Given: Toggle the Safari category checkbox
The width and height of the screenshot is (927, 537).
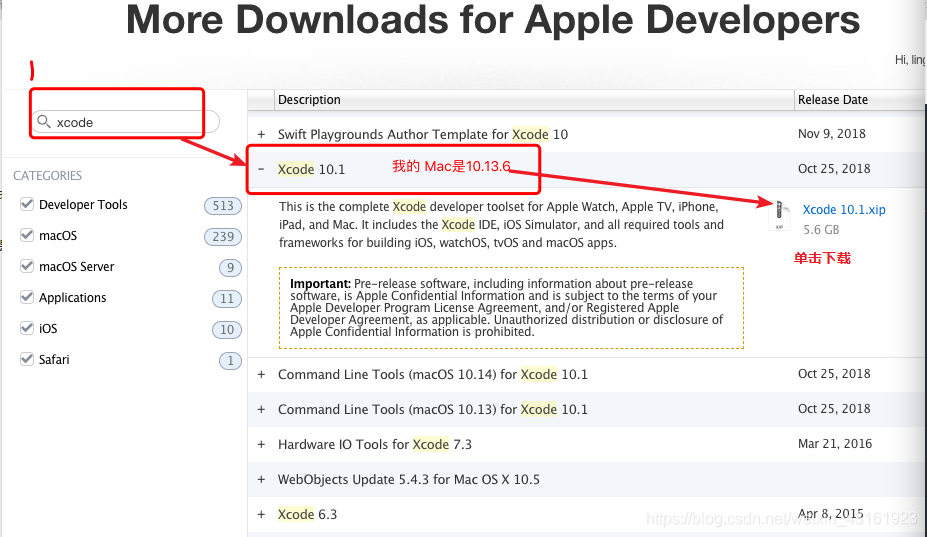Looking at the screenshot, I should coord(27,359).
